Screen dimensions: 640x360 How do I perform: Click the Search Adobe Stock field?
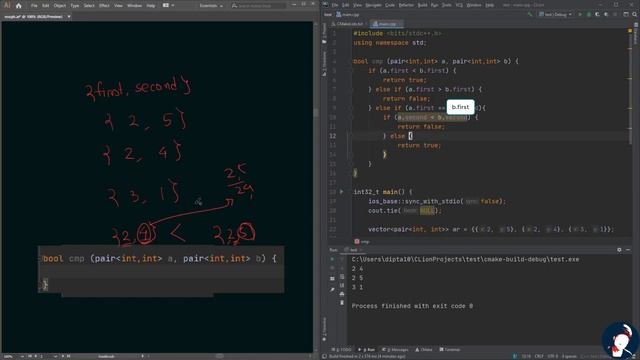258,6
